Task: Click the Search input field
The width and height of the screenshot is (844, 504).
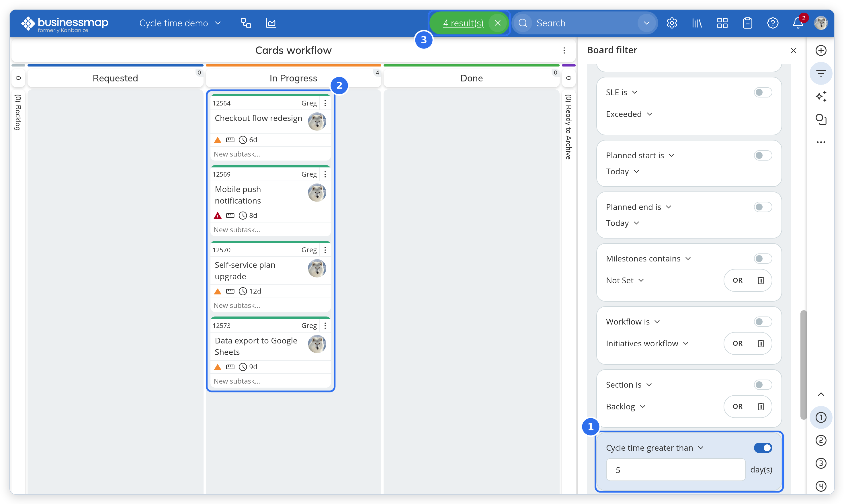Action: 584,23
